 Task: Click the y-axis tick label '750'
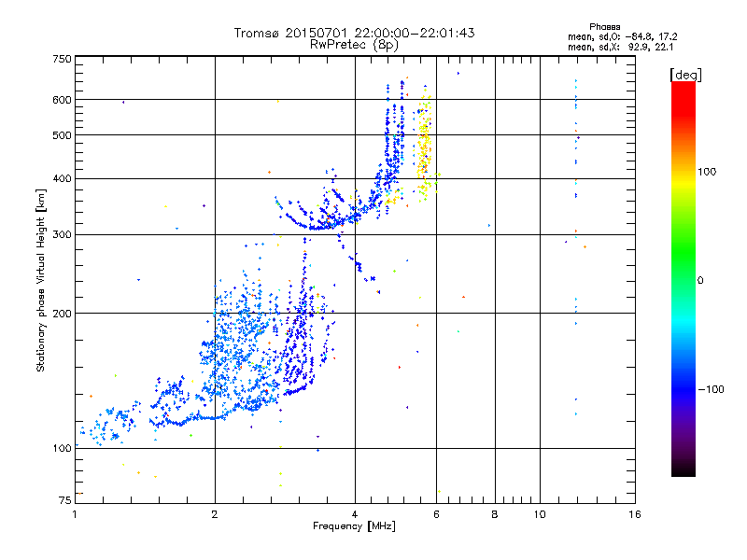62,59
